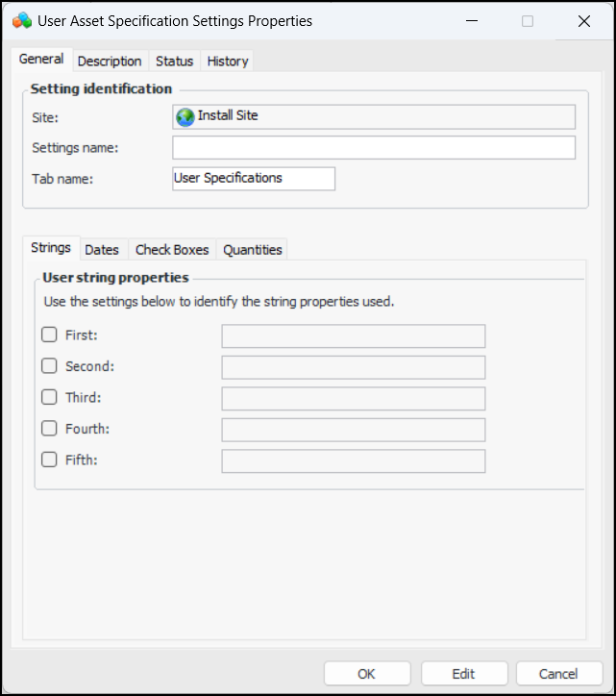Switch to the General tab
This screenshot has height=696, width=616.
click(x=41, y=59)
